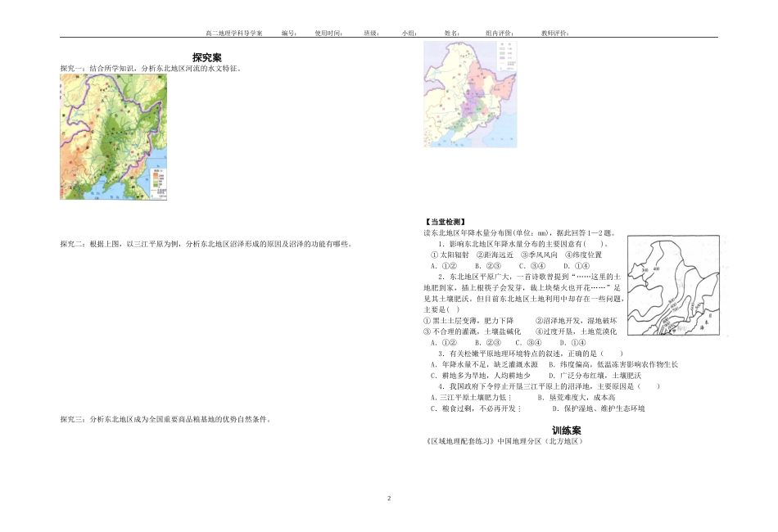778x532 pixels.
Task: Click page number 2 at the bottom
Action: click(x=389, y=498)
